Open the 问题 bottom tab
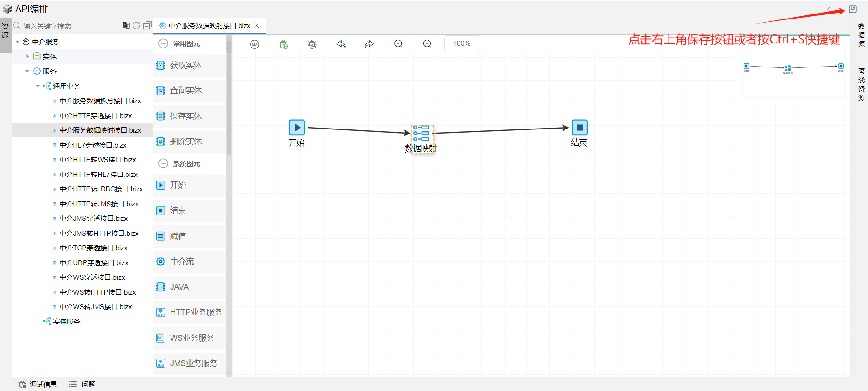Viewport: 868px width, 391px height. 82,385
